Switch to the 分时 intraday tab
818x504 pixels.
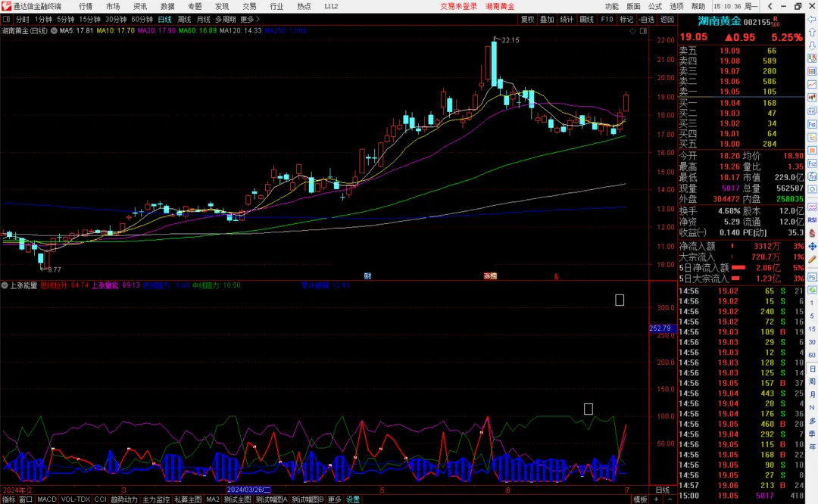23,19
